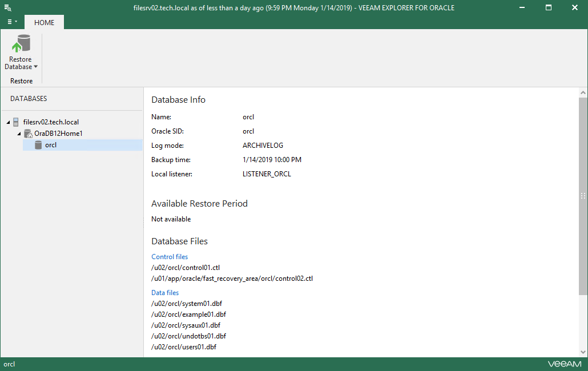Open the Restore Database dropdown arrow
This screenshot has width=588, height=371.
[35, 67]
